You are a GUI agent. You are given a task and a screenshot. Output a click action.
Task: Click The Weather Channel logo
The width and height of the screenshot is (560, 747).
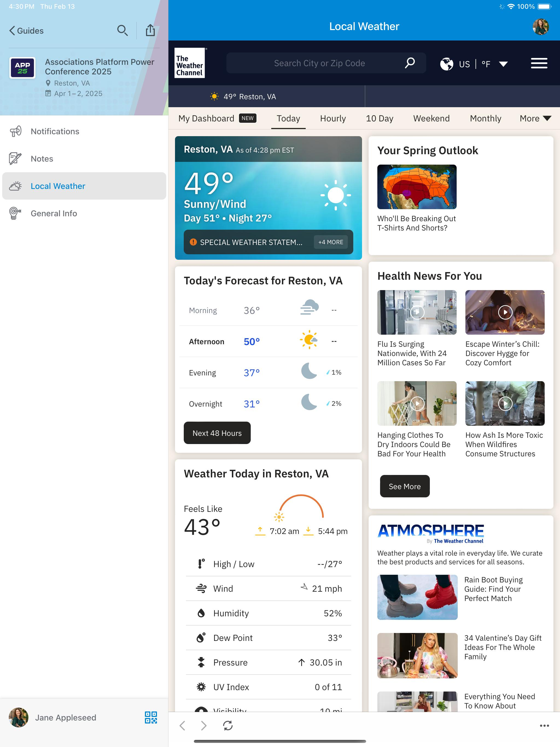189,63
